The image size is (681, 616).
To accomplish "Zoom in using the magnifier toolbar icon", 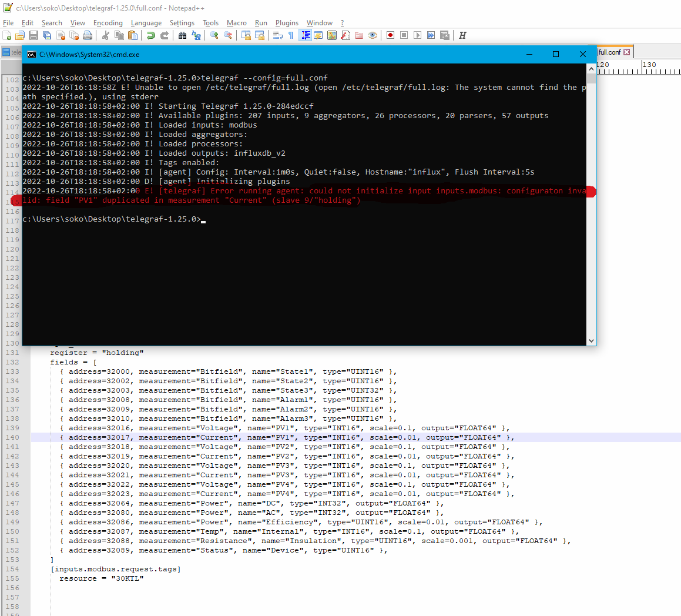I will tap(213, 35).
